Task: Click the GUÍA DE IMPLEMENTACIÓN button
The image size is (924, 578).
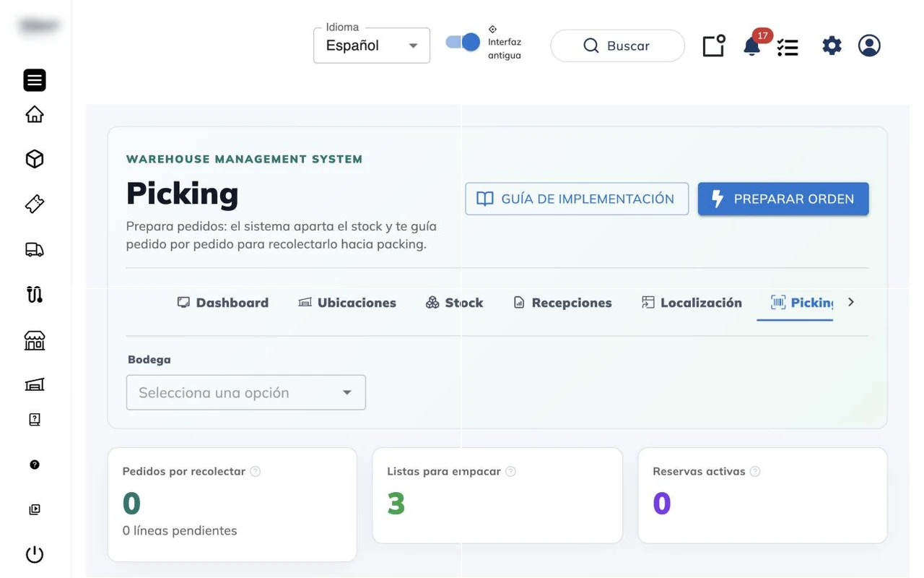Action: point(577,199)
